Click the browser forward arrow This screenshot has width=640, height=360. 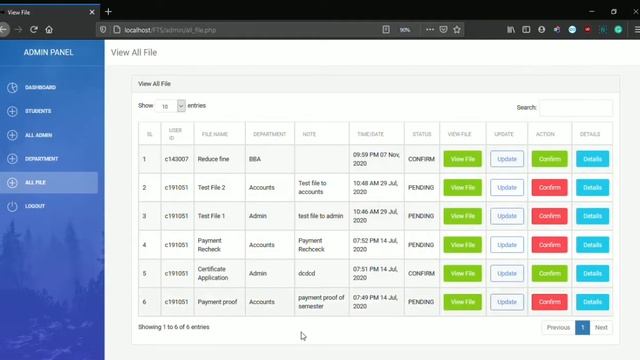tap(19, 29)
